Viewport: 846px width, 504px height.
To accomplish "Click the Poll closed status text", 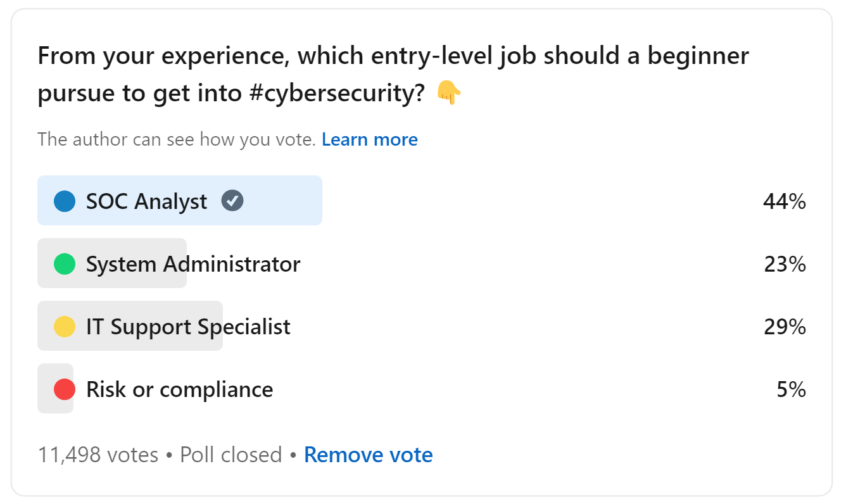I will 231,455.
